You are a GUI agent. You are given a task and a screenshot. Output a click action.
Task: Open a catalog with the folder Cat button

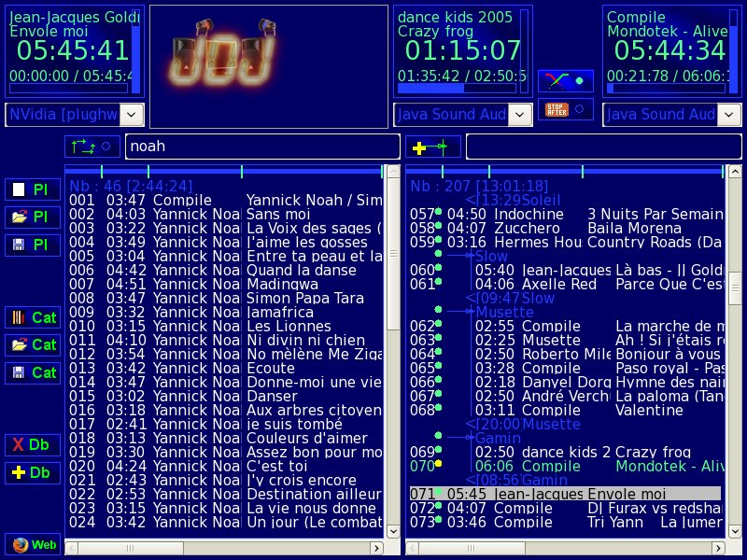point(33,345)
